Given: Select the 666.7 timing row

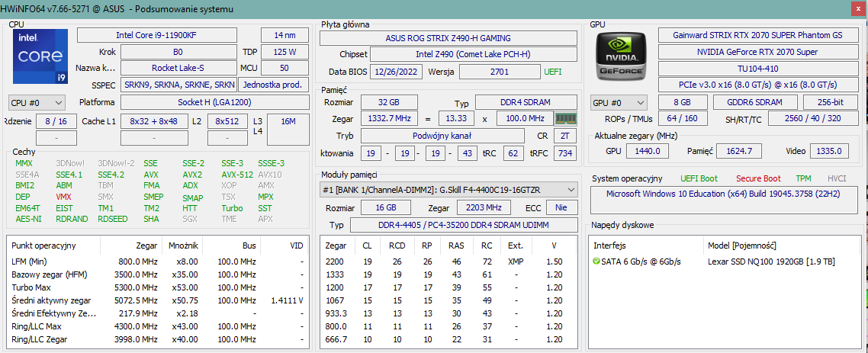Looking at the screenshot, I should [x=449, y=339].
